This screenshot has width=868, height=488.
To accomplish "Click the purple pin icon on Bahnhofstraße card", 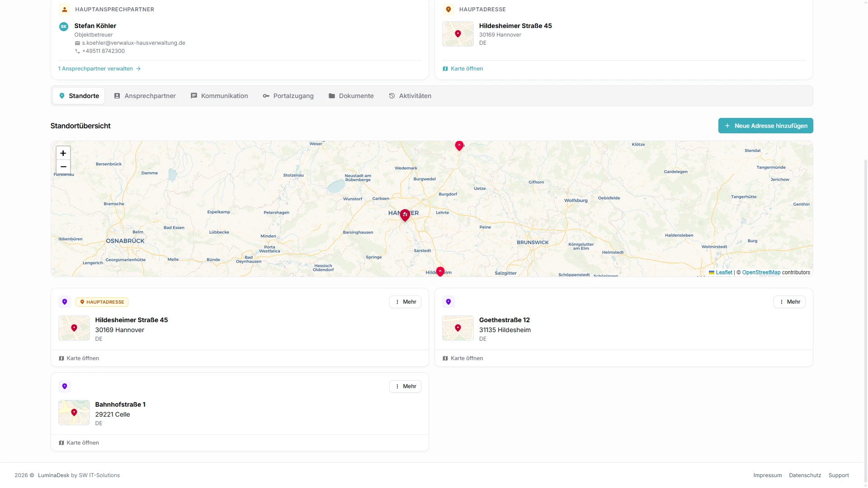I will [x=65, y=386].
